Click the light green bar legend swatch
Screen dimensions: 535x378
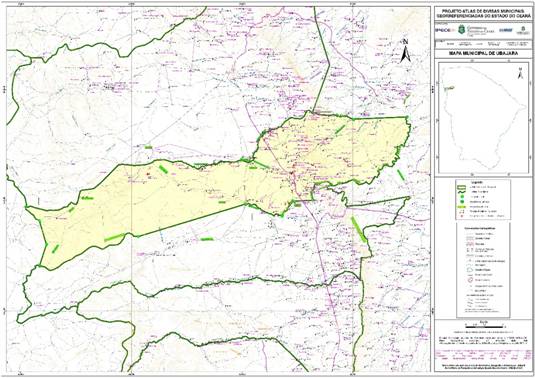tap(462, 207)
